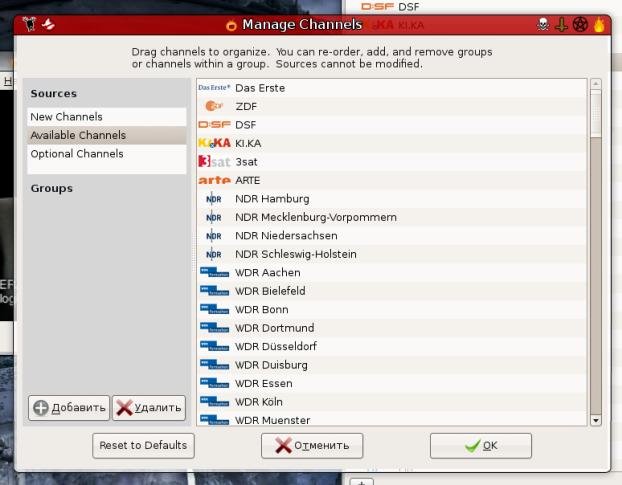The height and width of the screenshot is (485, 622).
Task: Click NDR logo beside NDR Hamburg
Action: pyautogui.click(x=213, y=199)
